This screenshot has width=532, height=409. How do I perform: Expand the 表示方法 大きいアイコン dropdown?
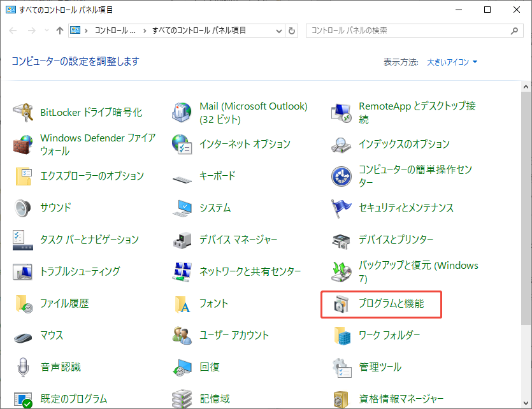[x=452, y=62]
